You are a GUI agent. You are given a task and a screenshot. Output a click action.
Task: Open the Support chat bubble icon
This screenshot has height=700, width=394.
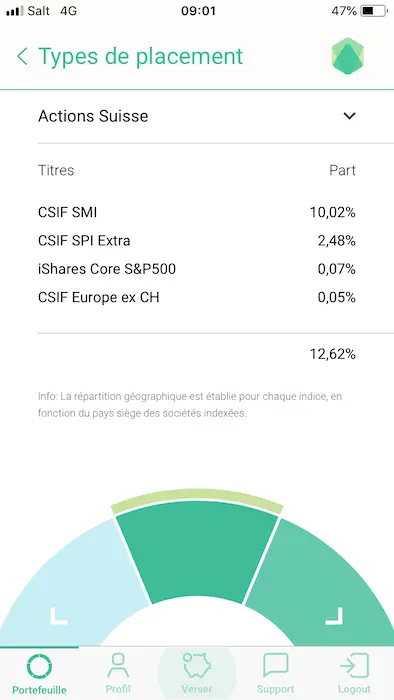pyautogui.click(x=275, y=666)
